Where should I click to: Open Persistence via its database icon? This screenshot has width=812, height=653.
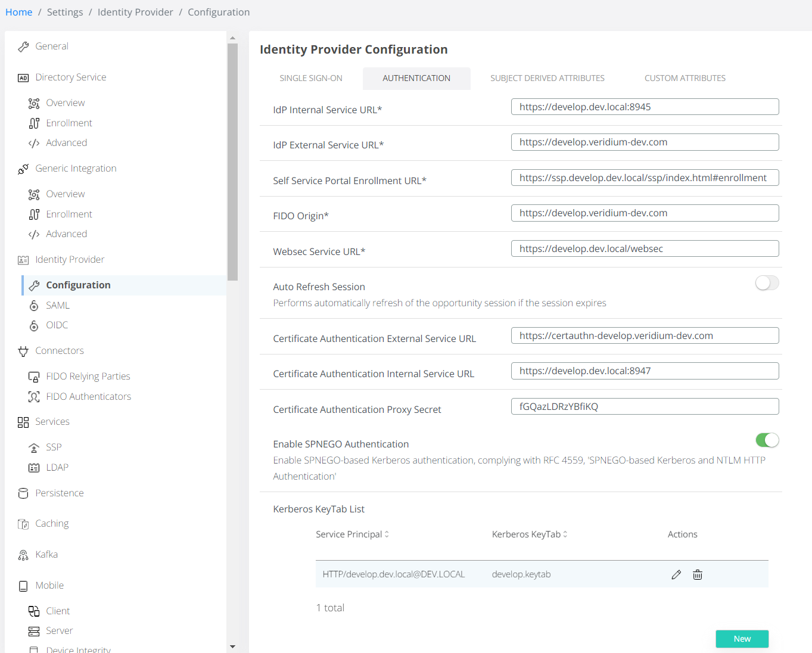tap(23, 493)
